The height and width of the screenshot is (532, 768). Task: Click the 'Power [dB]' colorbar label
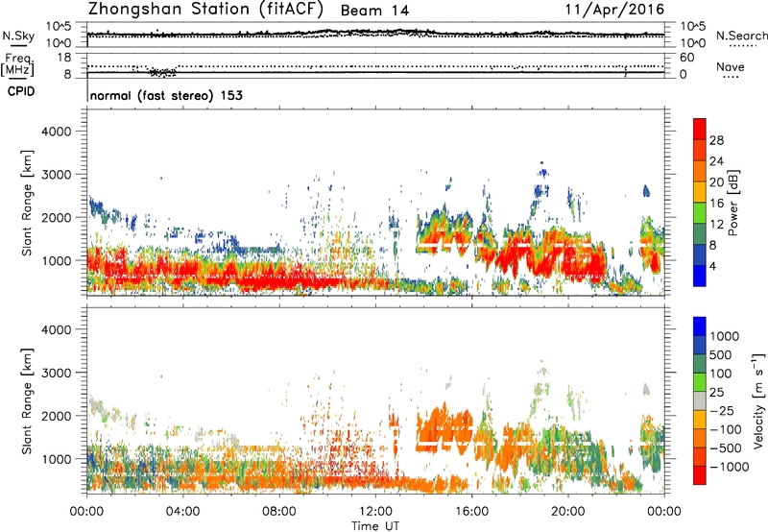point(733,203)
